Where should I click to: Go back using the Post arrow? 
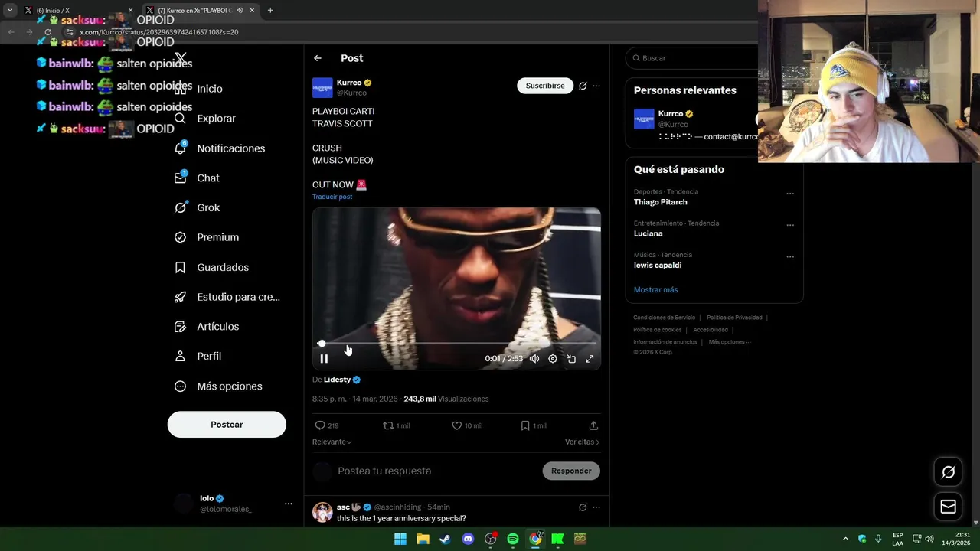(318, 58)
